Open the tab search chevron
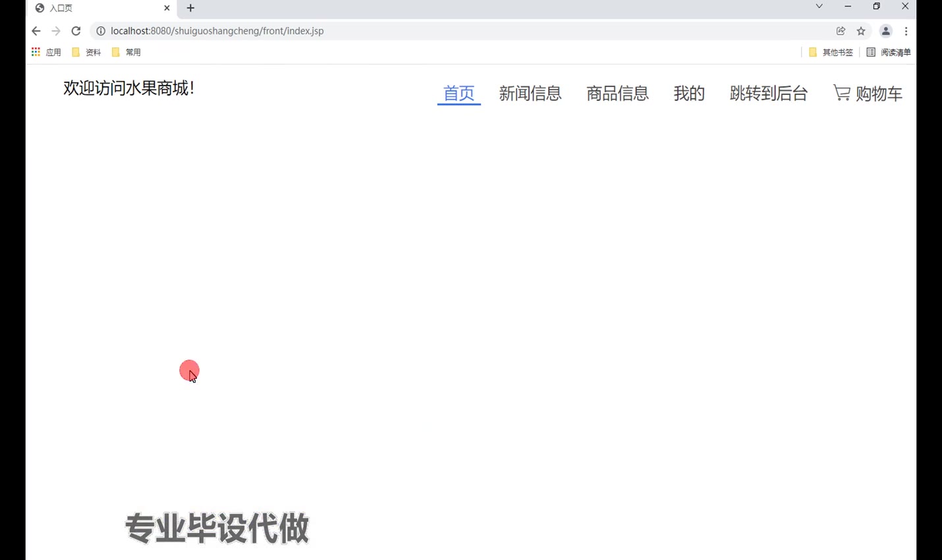This screenshot has width=942, height=560. [819, 7]
